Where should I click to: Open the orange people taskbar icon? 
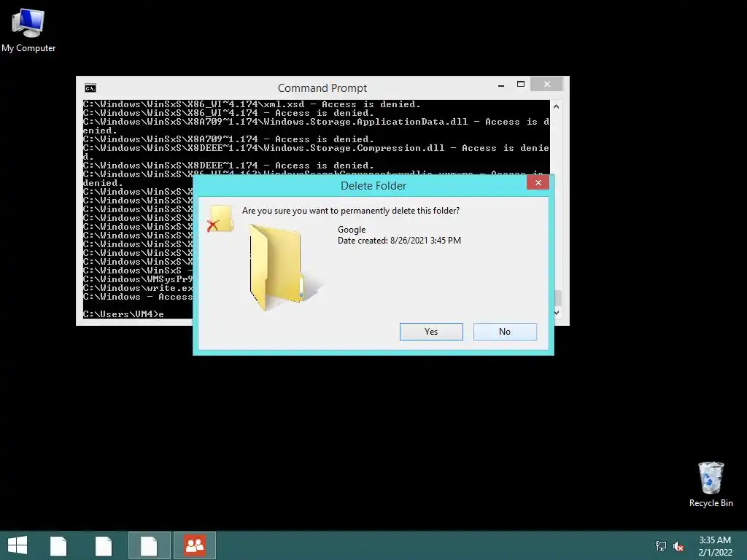(195, 545)
